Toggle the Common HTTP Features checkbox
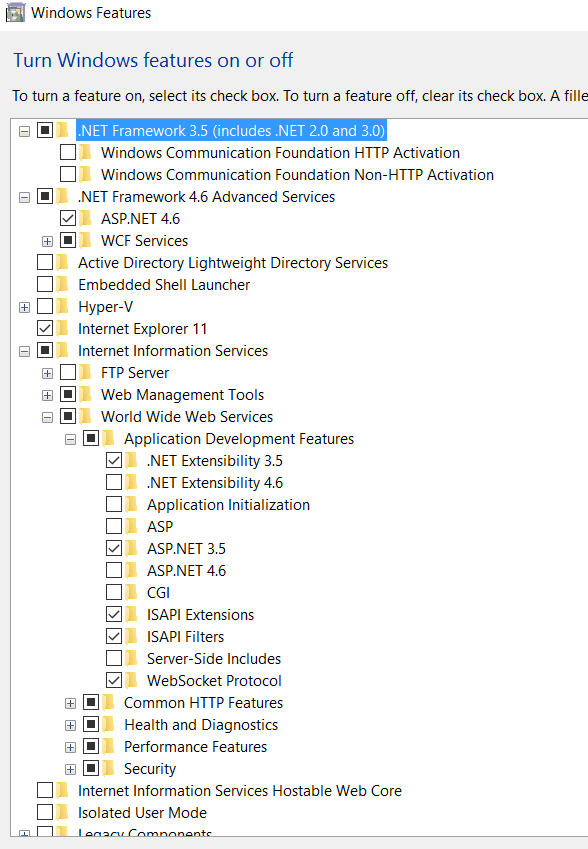The image size is (588, 849). (91, 703)
